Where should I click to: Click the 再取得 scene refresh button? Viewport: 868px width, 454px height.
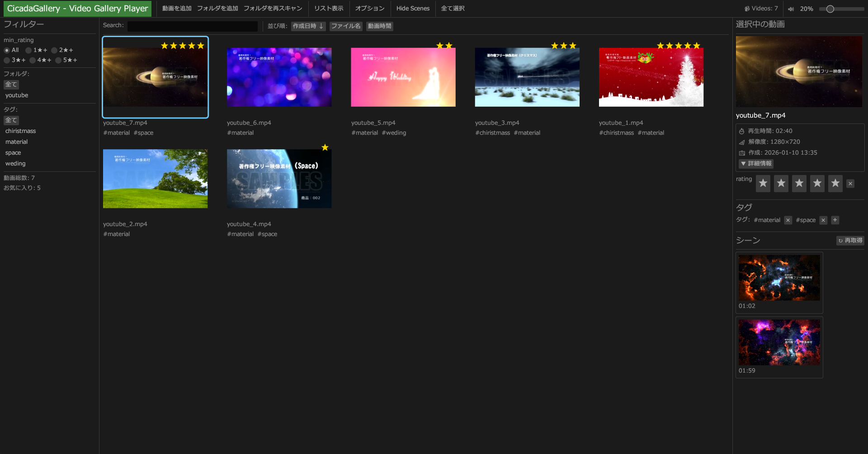(850, 241)
